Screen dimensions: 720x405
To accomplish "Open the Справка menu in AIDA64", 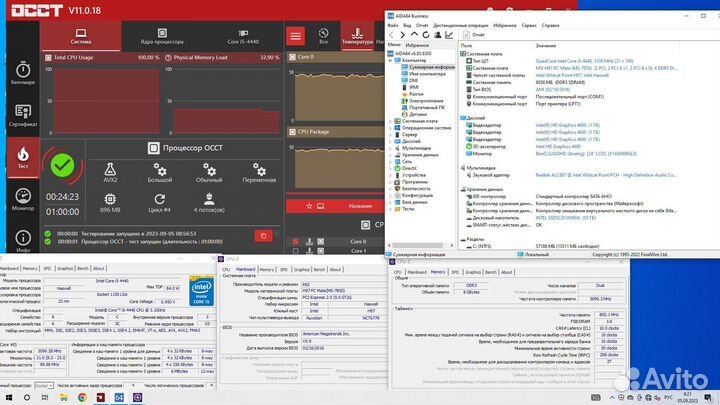I will point(550,26).
